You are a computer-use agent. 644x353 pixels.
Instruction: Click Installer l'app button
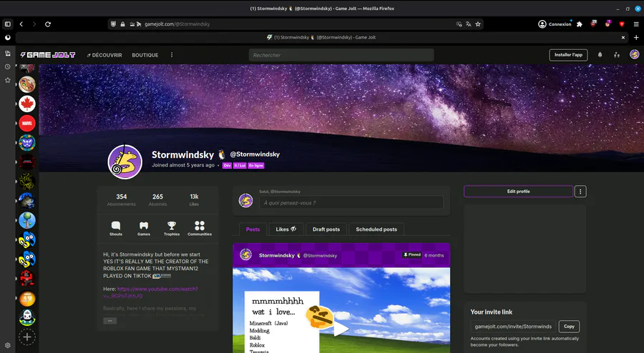pyautogui.click(x=568, y=55)
